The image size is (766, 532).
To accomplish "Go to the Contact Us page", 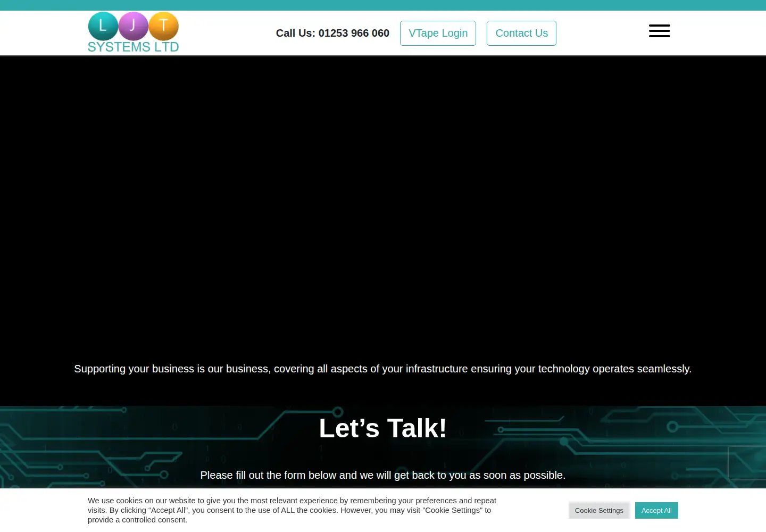I will (x=521, y=33).
